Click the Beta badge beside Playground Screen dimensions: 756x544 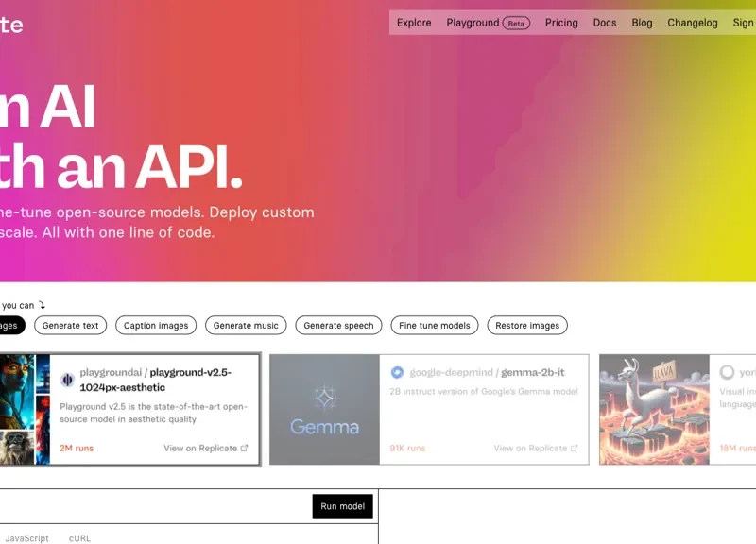coord(516,23)
